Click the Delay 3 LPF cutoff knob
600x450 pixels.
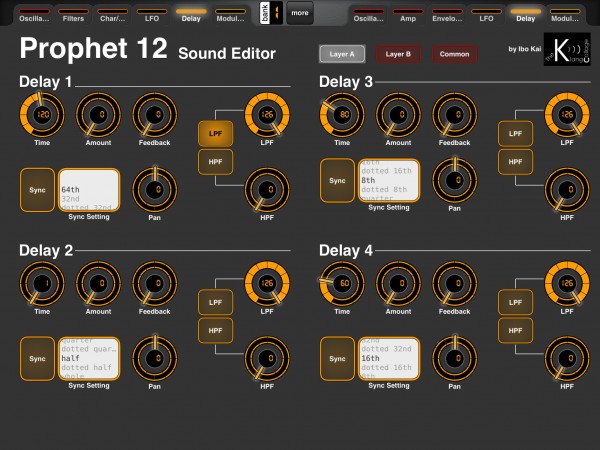pos(567,114)
